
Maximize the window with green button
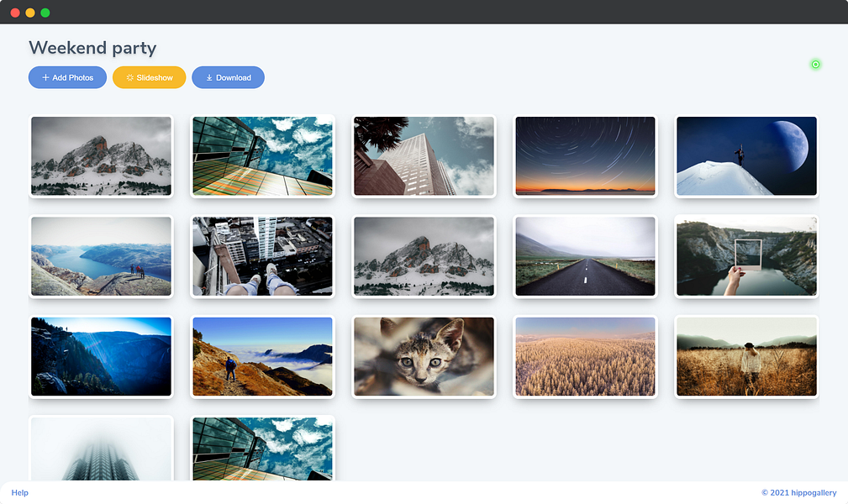(x=45, y=13)
